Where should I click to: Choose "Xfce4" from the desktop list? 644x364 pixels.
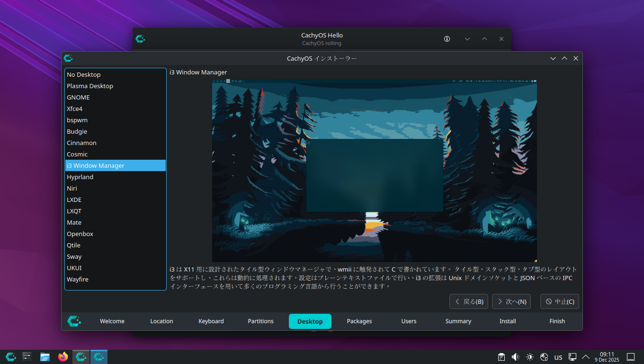116,109
